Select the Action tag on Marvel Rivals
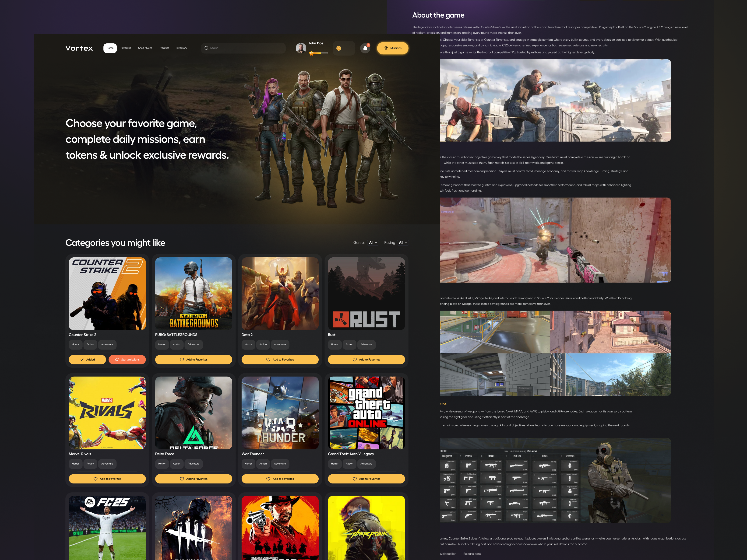The image size is (747, 560). [90, 464]
